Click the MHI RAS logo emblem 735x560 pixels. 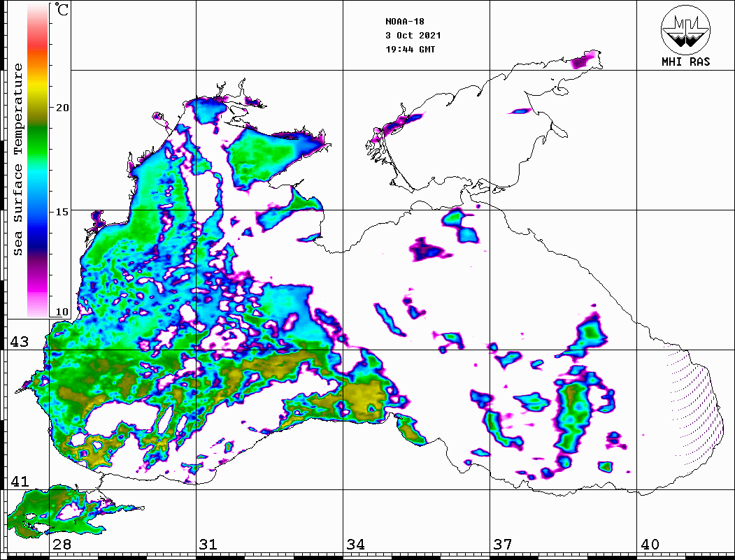(686, 29)
